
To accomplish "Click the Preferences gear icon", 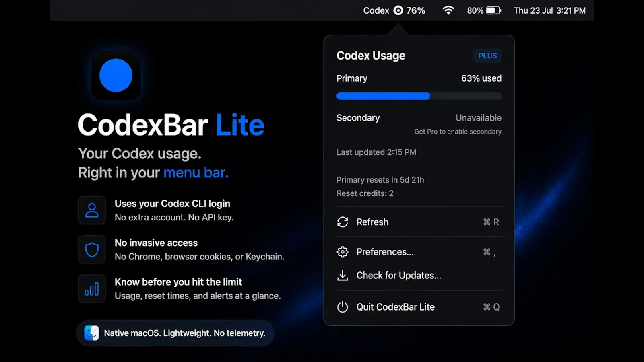I will click(343, 252).
